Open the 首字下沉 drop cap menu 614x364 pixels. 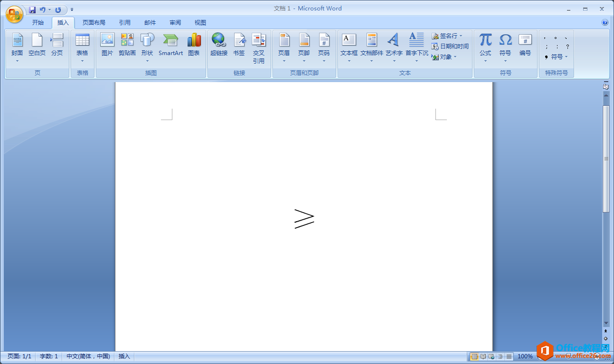click(x=416, y=48)
